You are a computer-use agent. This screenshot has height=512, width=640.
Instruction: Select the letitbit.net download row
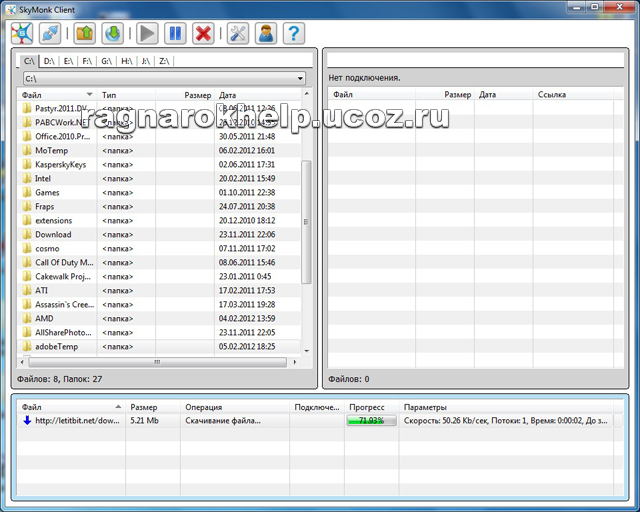[70, 421]
